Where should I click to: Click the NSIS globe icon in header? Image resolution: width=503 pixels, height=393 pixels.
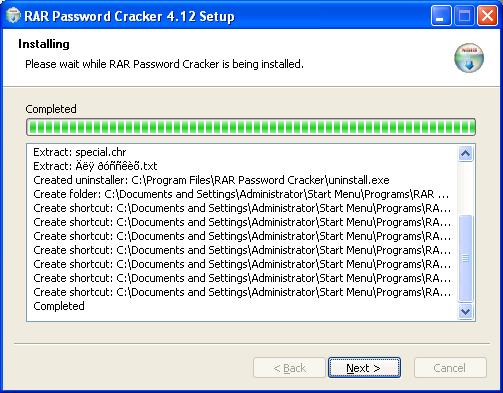click(469, 58)
